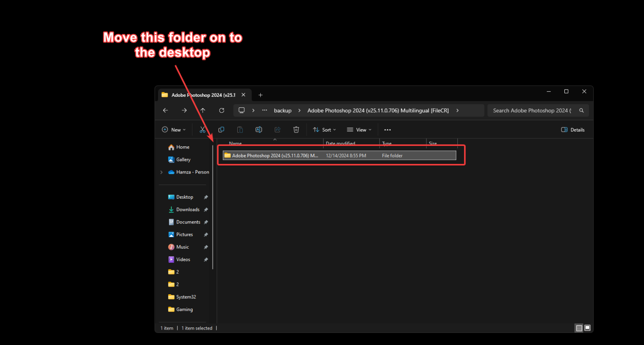Rename the selected folder
The height and width of the screenshot is (345, 644).
click(259, 130)
